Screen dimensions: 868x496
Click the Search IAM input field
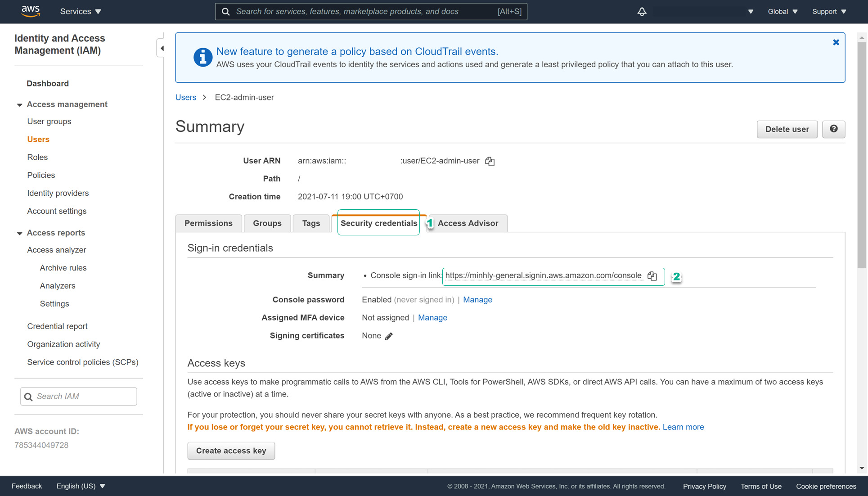(79, 397)
